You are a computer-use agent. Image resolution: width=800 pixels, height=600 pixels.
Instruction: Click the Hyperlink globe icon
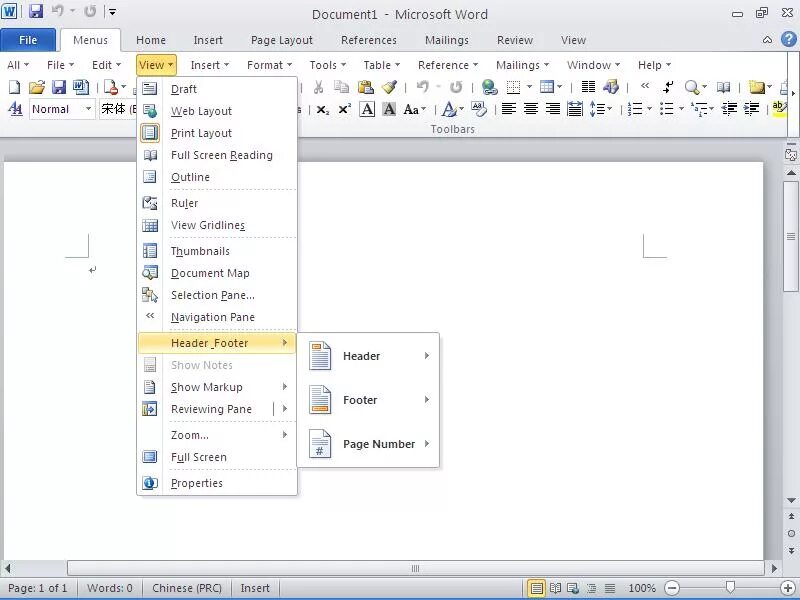[x=489, y=87]
